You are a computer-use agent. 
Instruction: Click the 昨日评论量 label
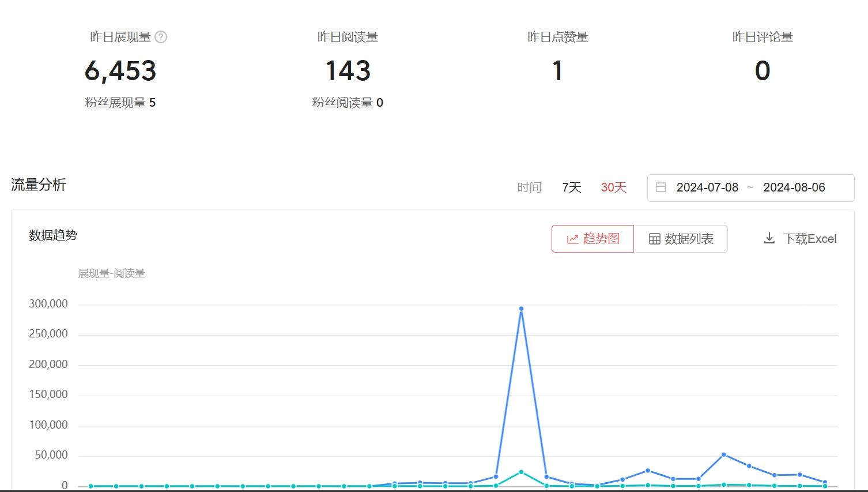[x=763, y=37]
